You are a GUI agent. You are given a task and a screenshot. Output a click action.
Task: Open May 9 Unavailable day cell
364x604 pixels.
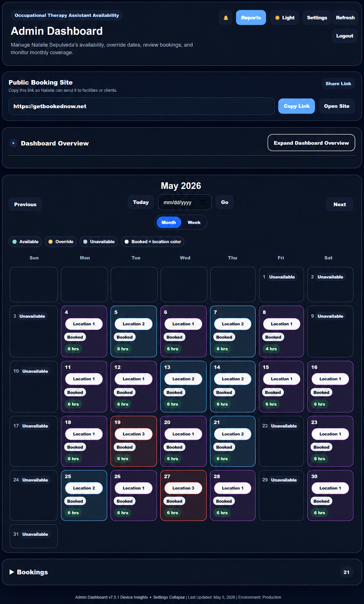coord(330,331)
